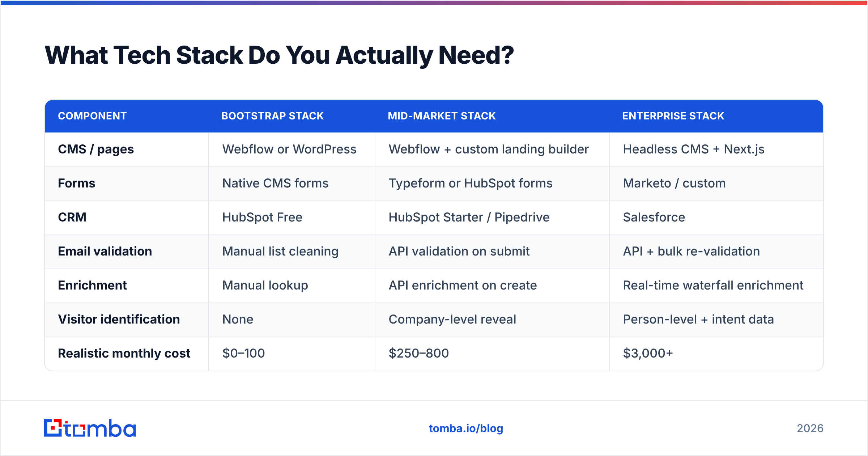Select the 'Email validation' row label
Viewport: 868px width, 456px height.
point(105,251)
